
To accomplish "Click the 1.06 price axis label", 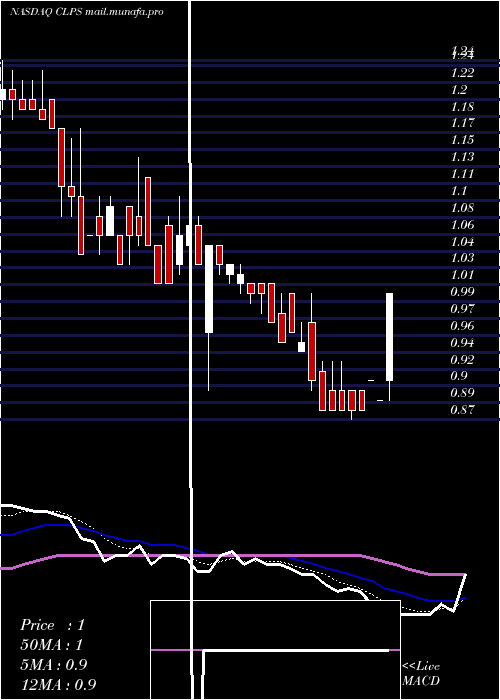I will coord(462,224).
